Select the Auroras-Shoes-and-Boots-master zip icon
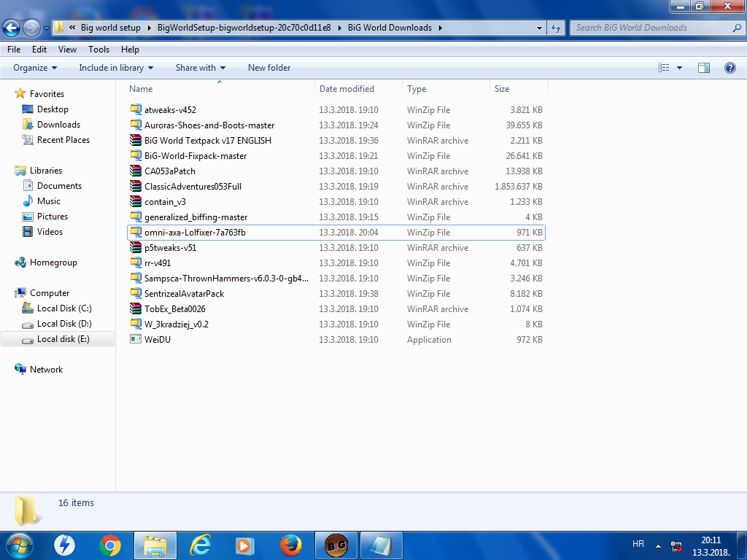Screen dimensions: 747x560 click(136, 125)
